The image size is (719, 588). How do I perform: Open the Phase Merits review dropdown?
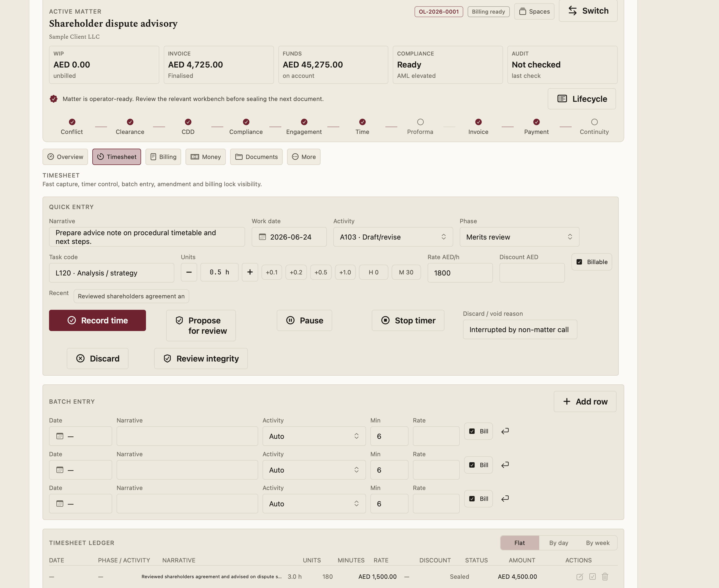point(519,237)
